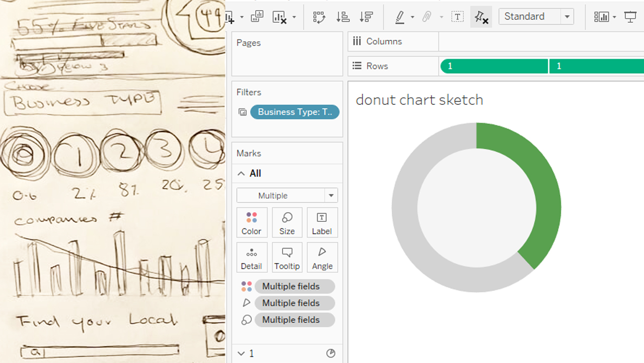
Task: Click the pie mark icon beside marks card 1
Action: [x=331, y=353]
